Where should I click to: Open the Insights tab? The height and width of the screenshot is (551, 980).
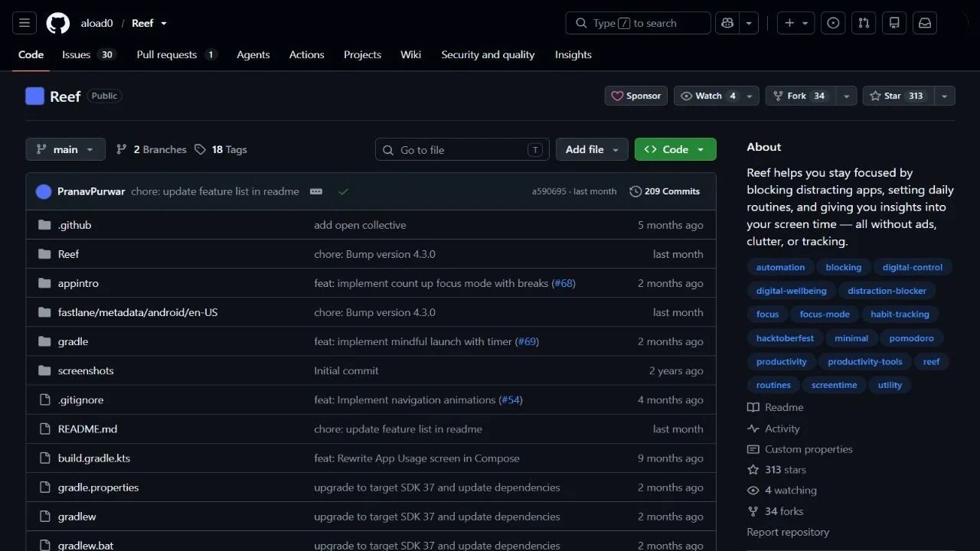573,54
